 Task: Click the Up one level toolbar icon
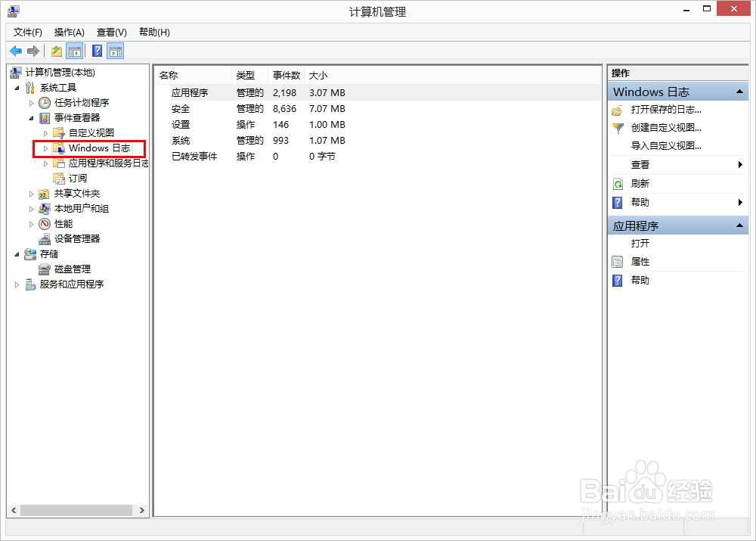[57, 51]
